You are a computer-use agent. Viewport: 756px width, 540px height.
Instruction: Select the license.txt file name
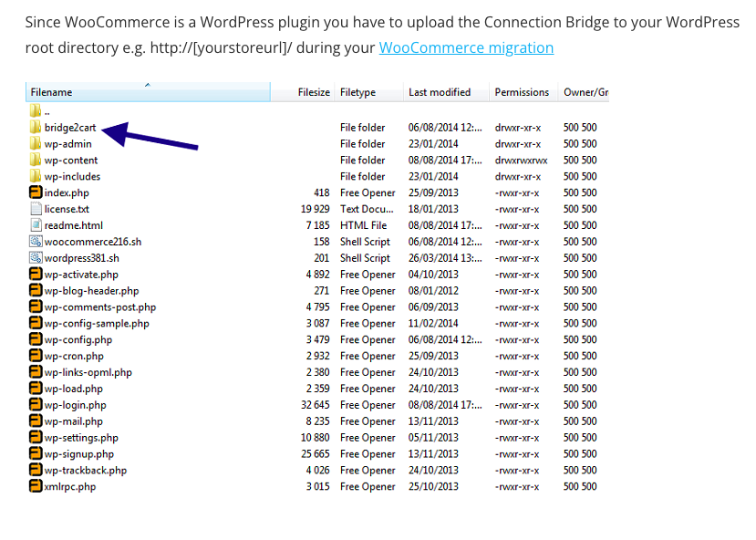(67, 209)
